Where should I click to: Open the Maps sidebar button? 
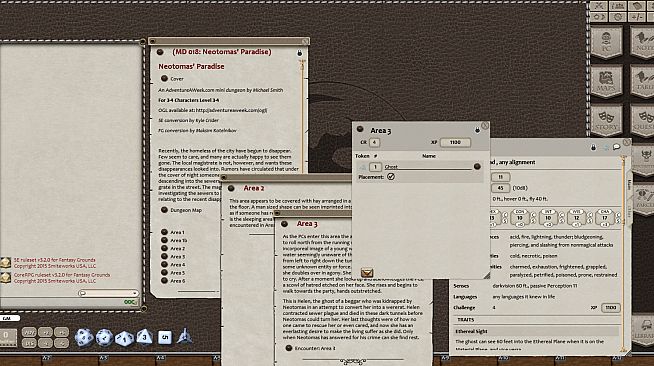tap(606, 81)
